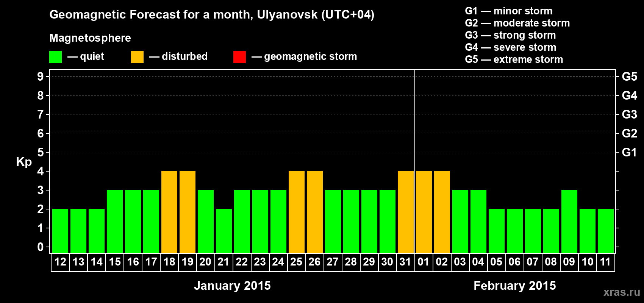Click the date label 05
Viewport: 644px width, 303px height.
click(496, 262)
